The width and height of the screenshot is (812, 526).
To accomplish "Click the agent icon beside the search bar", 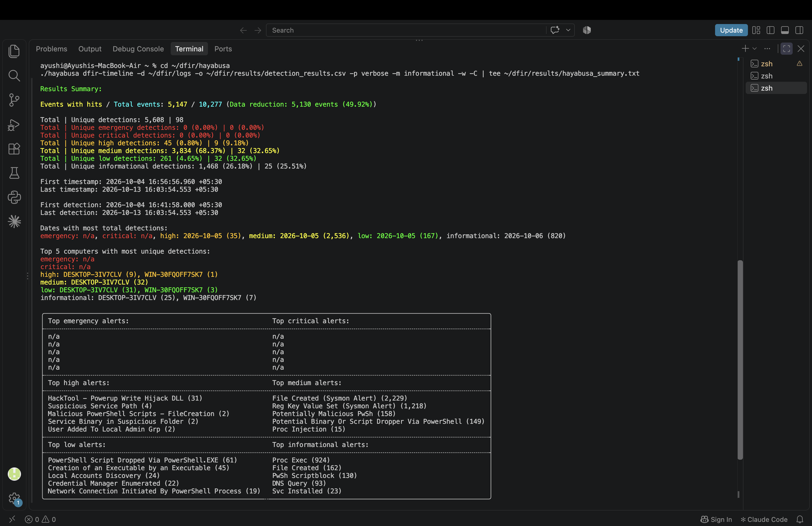I will 587,30.
